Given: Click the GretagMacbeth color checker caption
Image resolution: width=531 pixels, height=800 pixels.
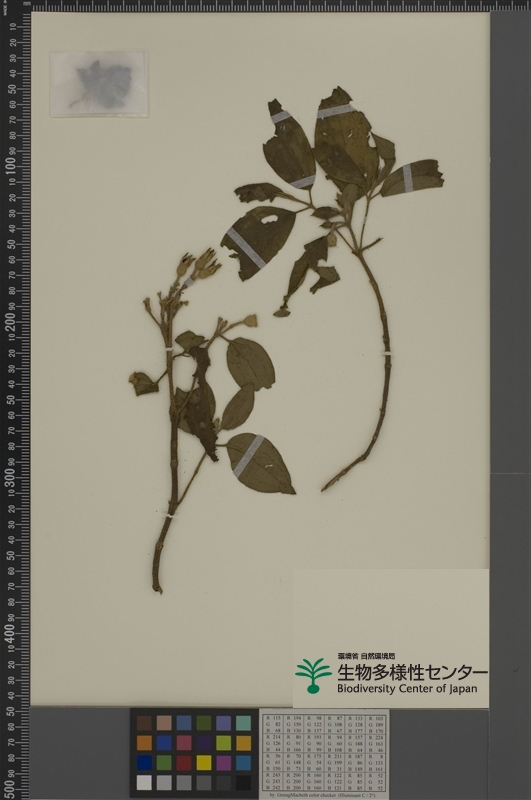Looking at the screenshot, I should point(324,795).
